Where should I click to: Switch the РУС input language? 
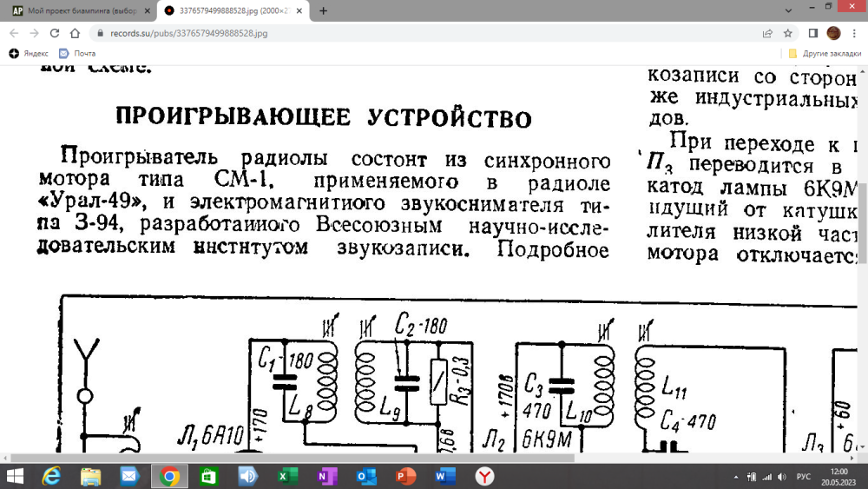click(803, 477)
